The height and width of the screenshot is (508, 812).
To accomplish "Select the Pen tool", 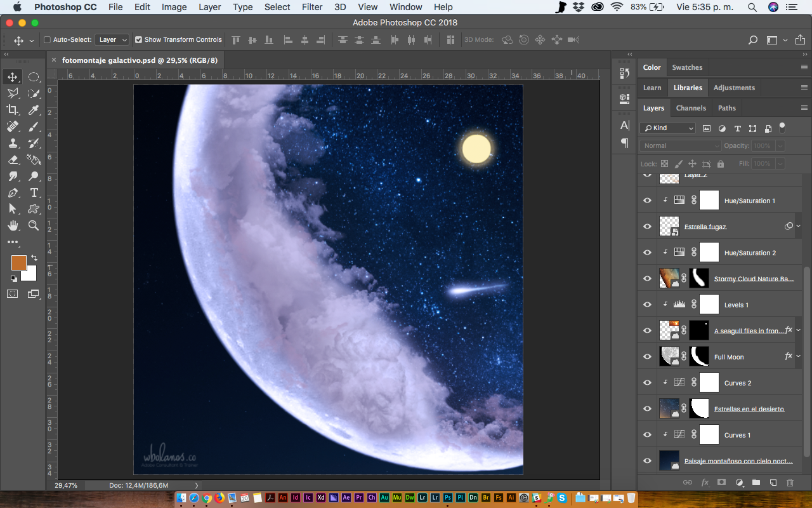I will pos(13,192).
